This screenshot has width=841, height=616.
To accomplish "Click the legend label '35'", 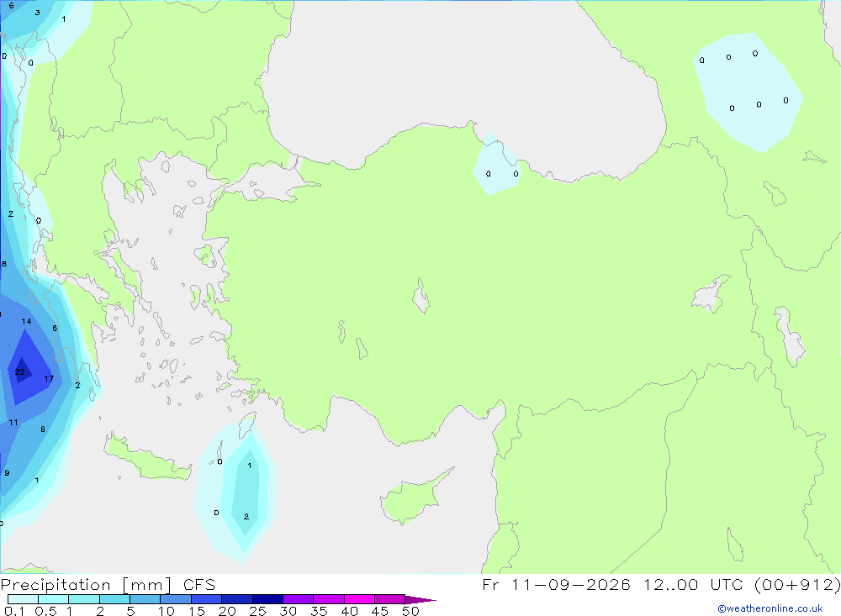I will point(319,611).
